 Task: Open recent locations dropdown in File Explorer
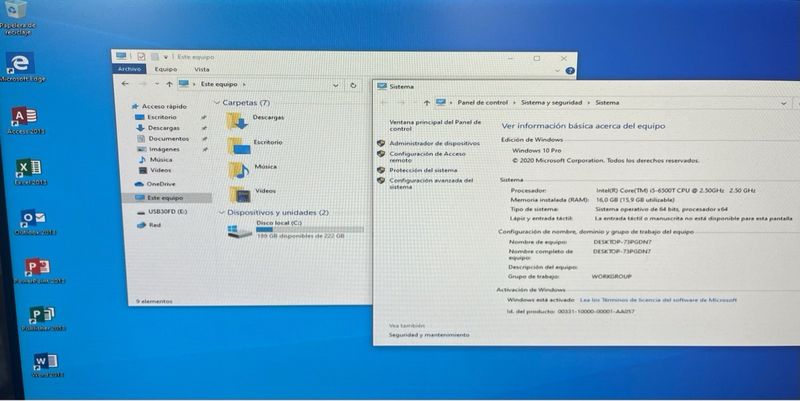[x=157, y=84]
